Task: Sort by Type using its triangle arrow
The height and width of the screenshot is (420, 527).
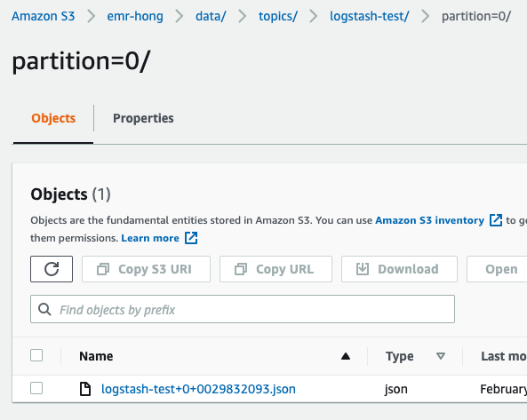Action: 441,356
